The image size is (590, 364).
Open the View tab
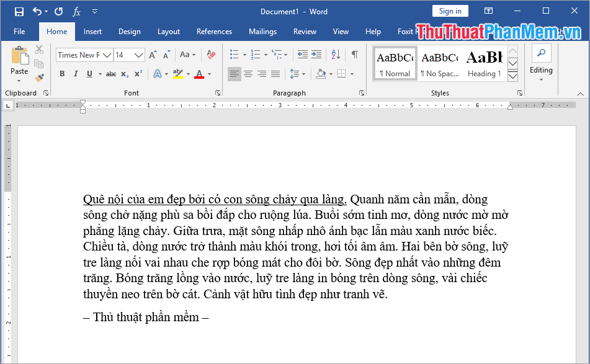point(341,32)
